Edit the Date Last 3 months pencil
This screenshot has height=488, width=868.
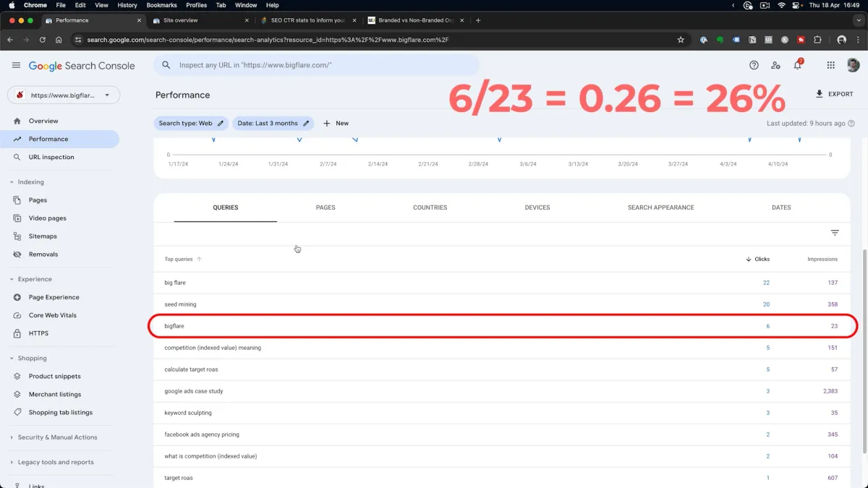306,124
